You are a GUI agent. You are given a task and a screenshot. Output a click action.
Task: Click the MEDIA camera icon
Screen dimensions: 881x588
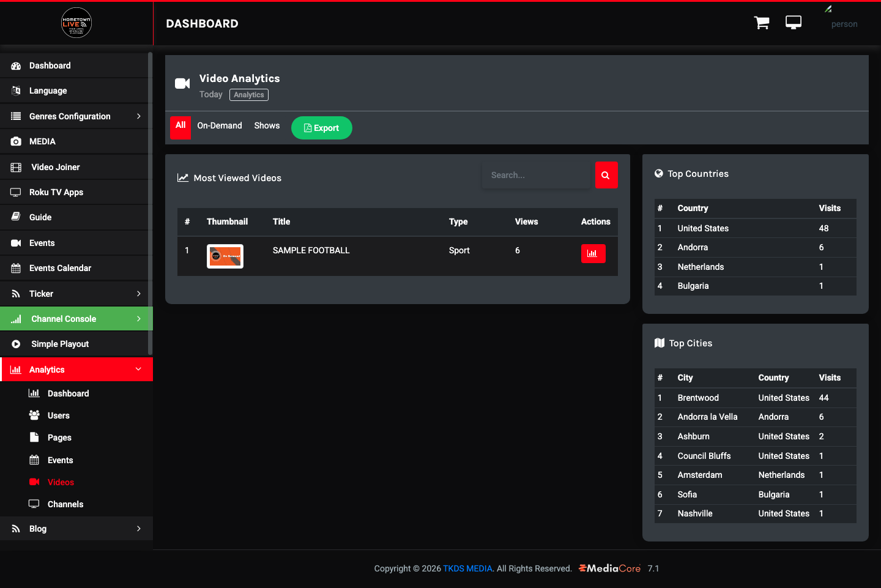16,141
